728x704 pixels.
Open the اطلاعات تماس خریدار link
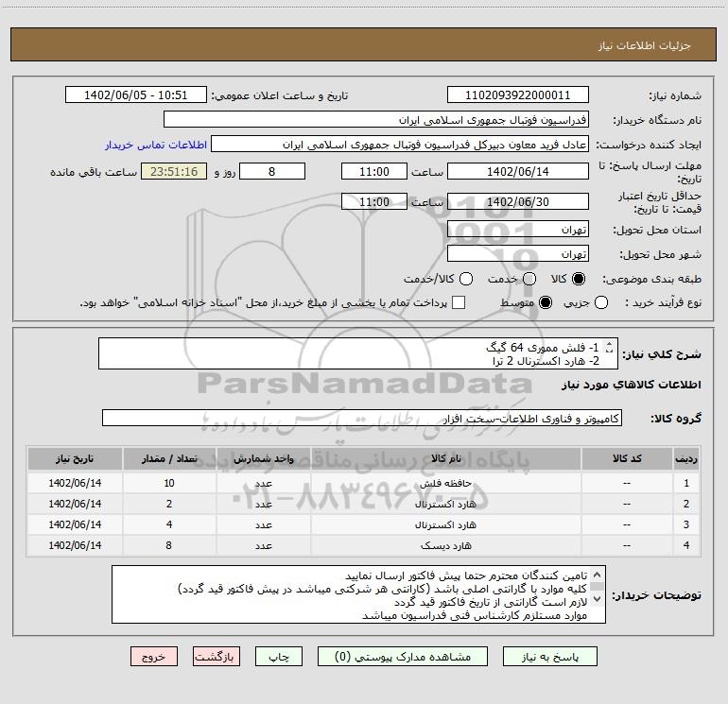coord(156,145)
